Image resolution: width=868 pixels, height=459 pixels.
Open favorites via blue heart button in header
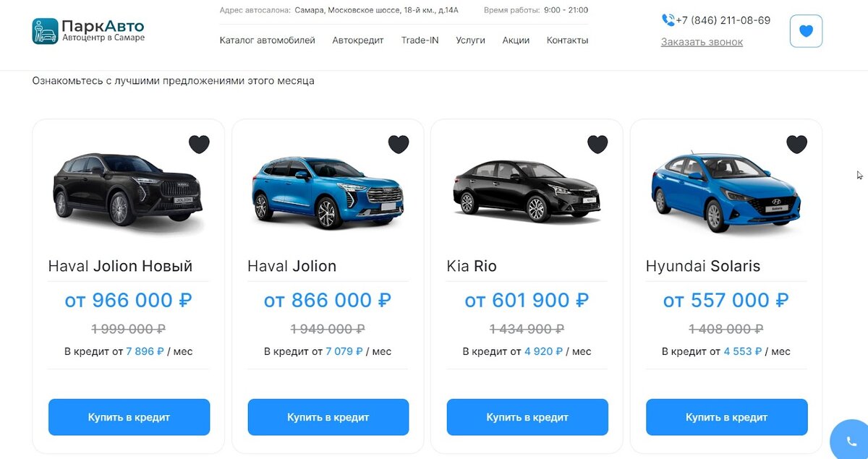click(806, 31)
